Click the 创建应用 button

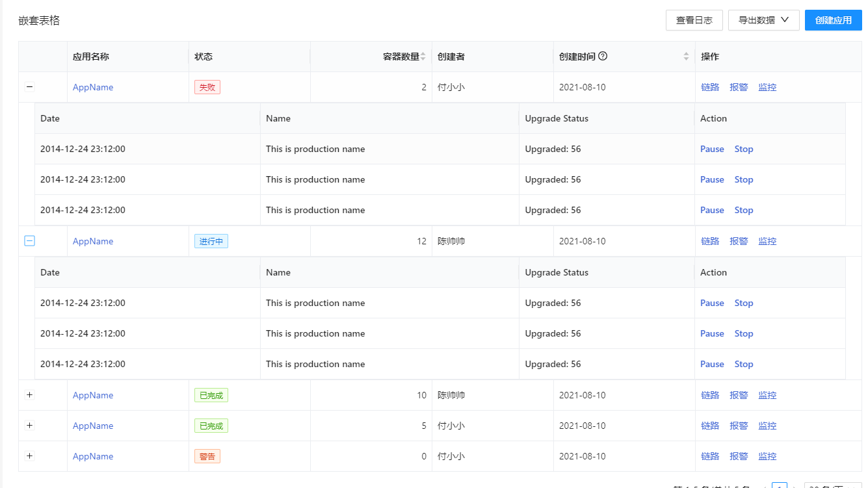(833, 19)
